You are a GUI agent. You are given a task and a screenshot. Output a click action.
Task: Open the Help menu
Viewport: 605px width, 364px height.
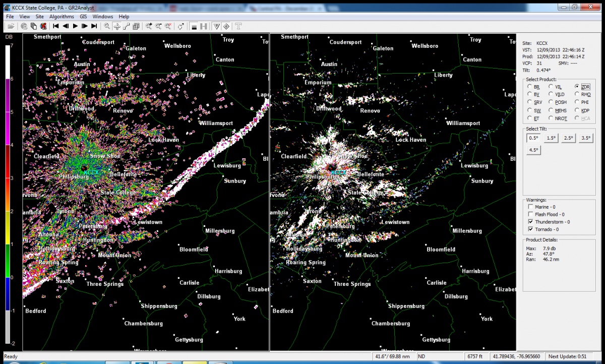(x=124, y=17)
